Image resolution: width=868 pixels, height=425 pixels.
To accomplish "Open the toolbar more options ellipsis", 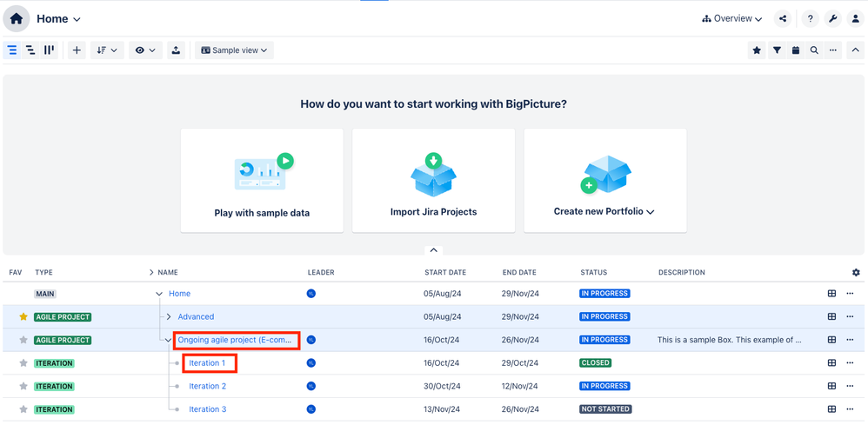I will click(x=832, y=50).
